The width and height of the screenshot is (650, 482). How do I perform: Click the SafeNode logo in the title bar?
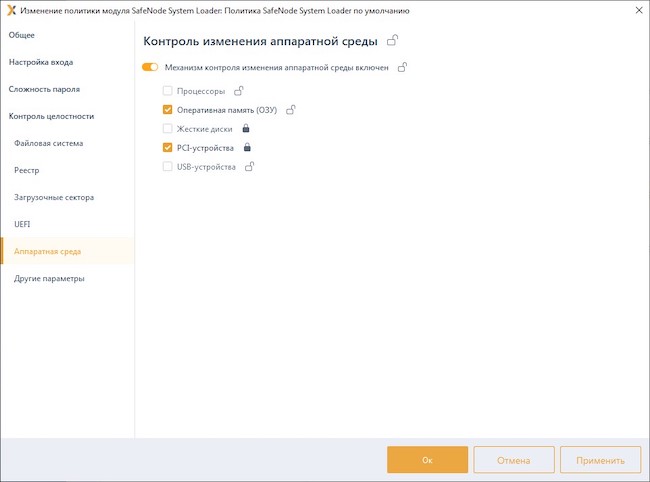(x=11, y=9)
